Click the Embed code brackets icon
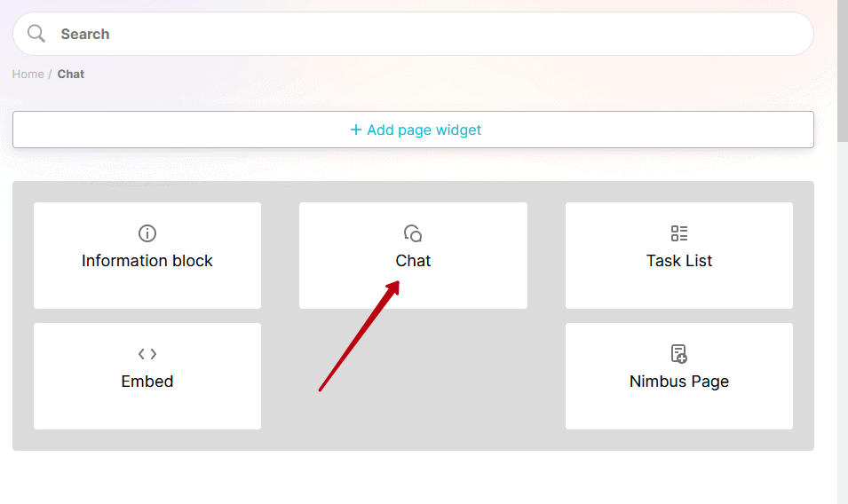Screen dimensions: 848x504 (147, 354)
